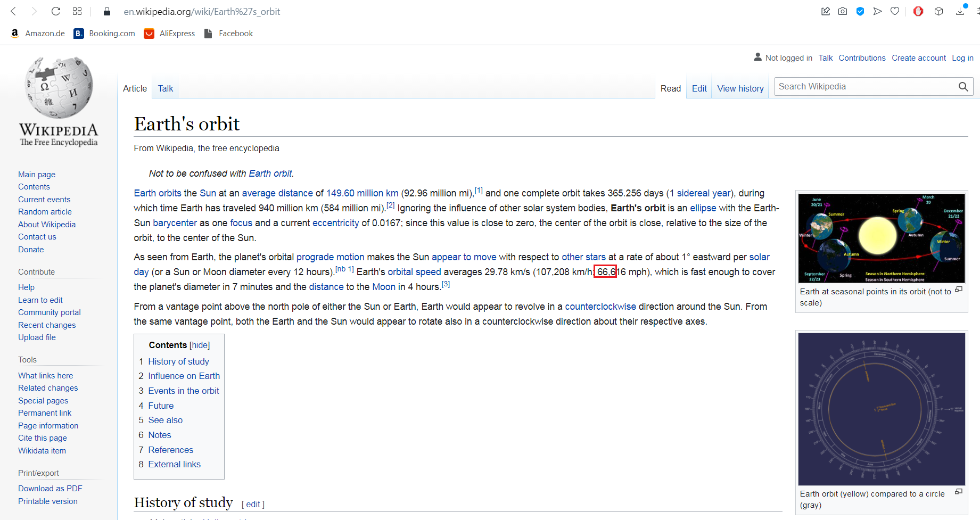Take a snapshot with the camera icon

[x=843, y=11]
